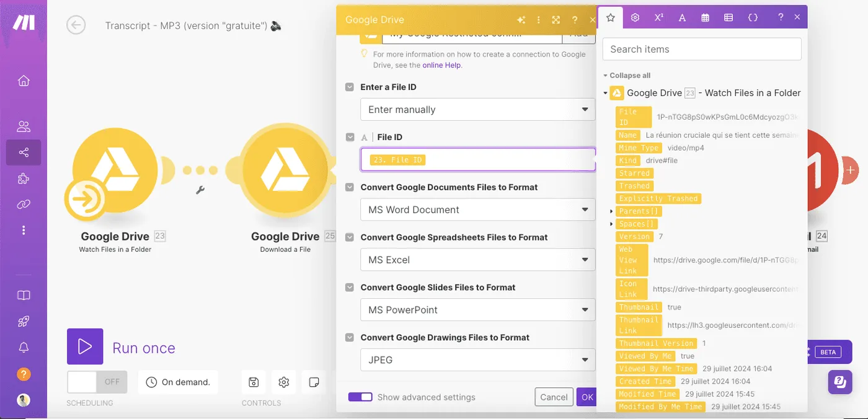This screenshot has width=868, height=419.
Task: Insert the Mime Type mapping pill
Action: (x=639, y=148)
